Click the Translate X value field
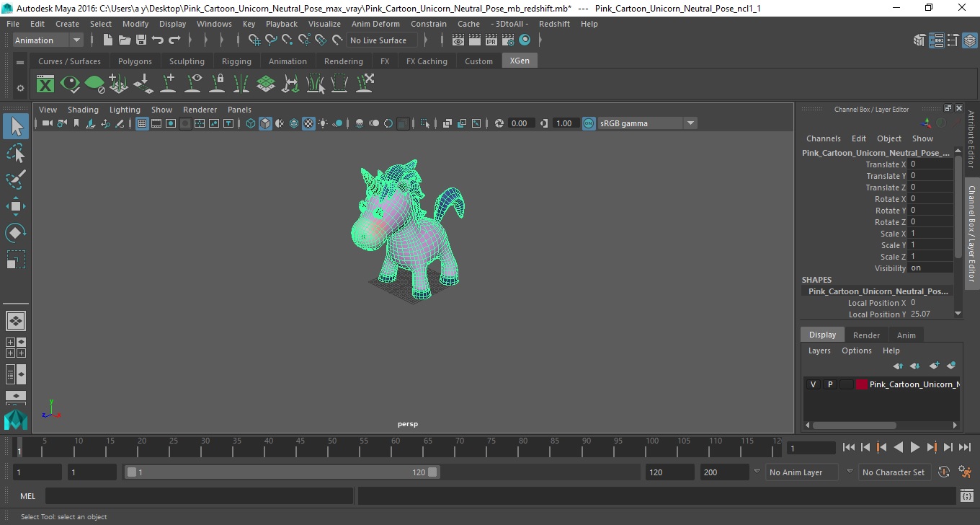This screenshot has width=980, height=525. click(x=930, y=164)
